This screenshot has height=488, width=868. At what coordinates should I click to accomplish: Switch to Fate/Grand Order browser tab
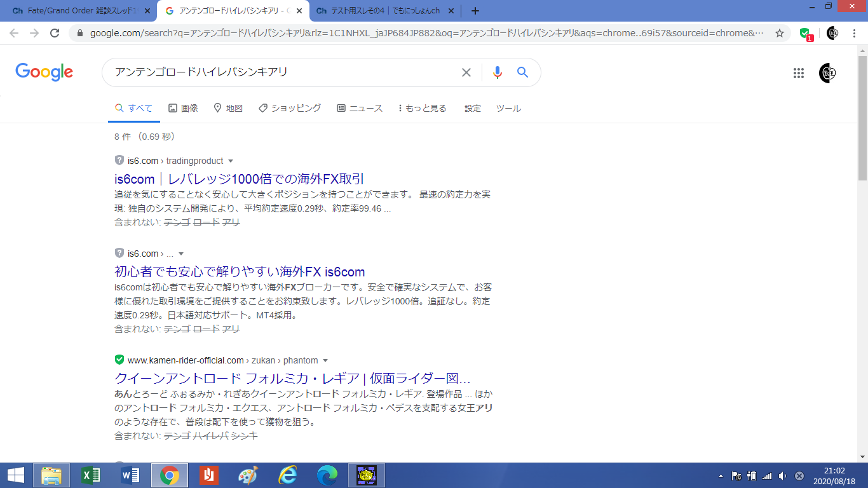(78, 11)
